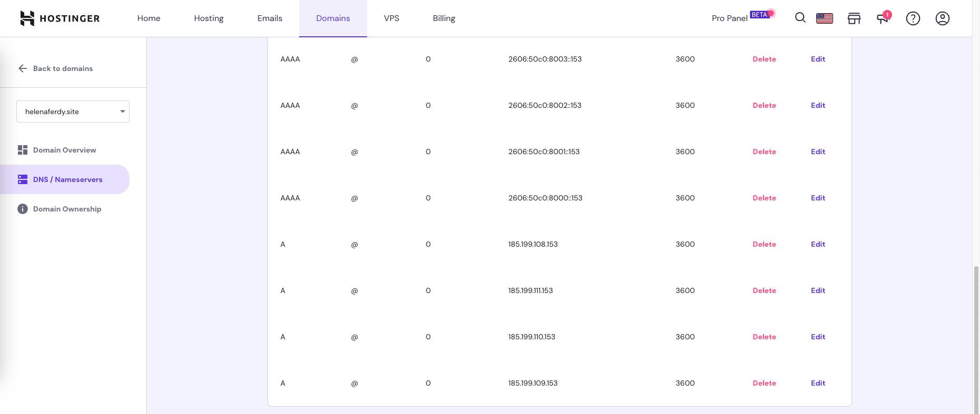Open Domain Ownership page
Viewport: 980px width, 414px height.
click(67, 209)
